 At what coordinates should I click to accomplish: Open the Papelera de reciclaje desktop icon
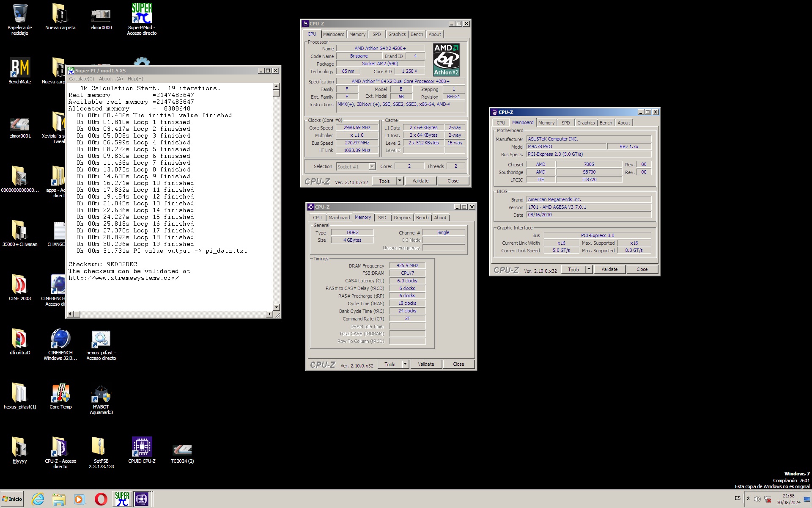click(x=20, y=19)
